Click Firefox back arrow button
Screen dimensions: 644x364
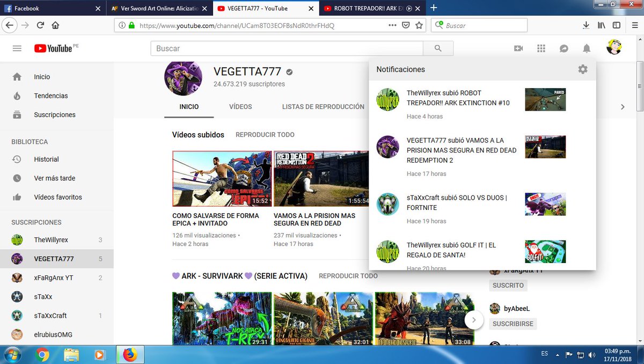coord(9,25)
